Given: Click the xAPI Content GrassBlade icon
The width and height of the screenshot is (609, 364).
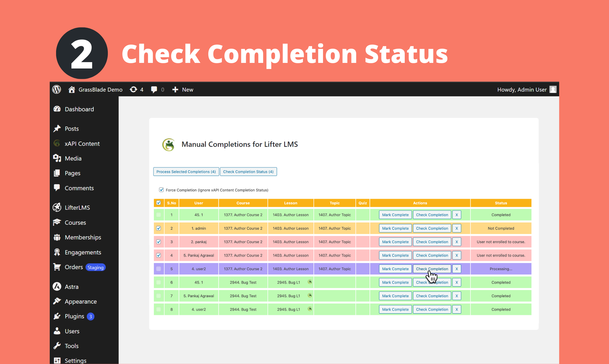Looking at the screenshot, I should click(57, 143).
